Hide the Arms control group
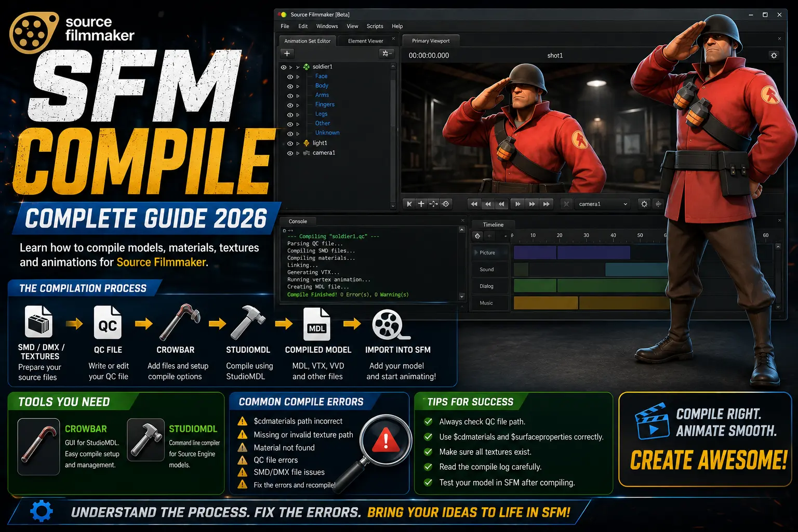This screenshot has height=532, width=798. point(290,96)
